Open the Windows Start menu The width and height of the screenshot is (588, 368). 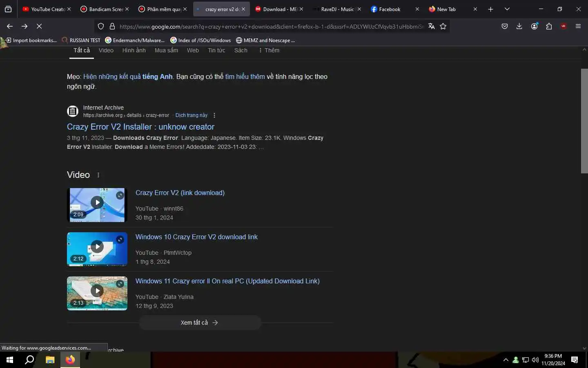[10, 360]
